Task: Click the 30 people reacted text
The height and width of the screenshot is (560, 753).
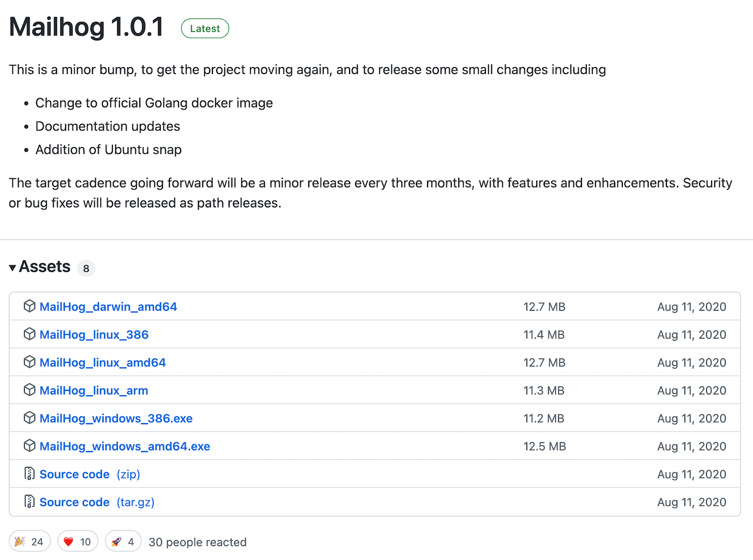Action: pyautogui.click(x=197, y=542)
